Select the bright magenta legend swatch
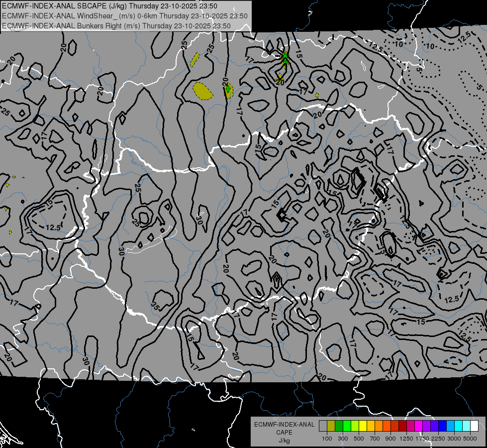This screenshot has height=448, width=487. pos(418,426)
